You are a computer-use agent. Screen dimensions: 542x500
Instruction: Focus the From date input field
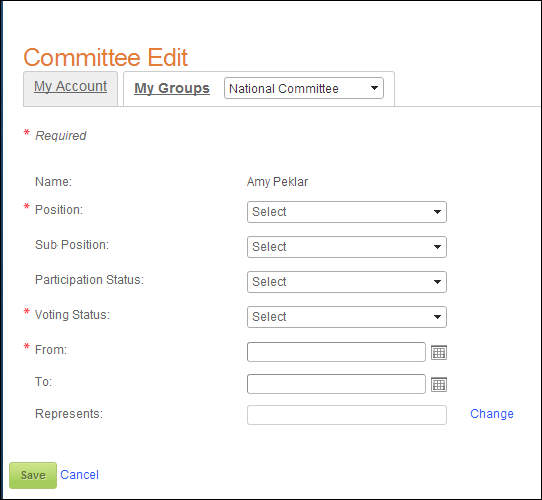coord(336,352)
